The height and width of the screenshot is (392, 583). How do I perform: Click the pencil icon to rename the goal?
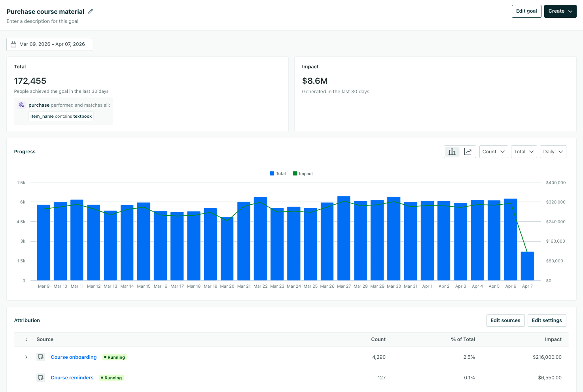point(91,11)
